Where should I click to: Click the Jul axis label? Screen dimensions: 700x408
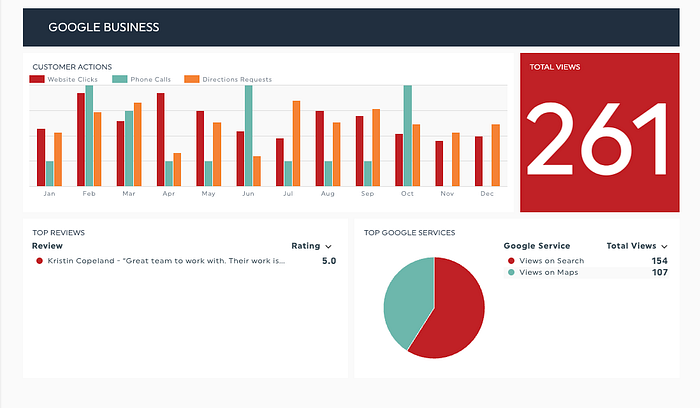coord(288,193)
